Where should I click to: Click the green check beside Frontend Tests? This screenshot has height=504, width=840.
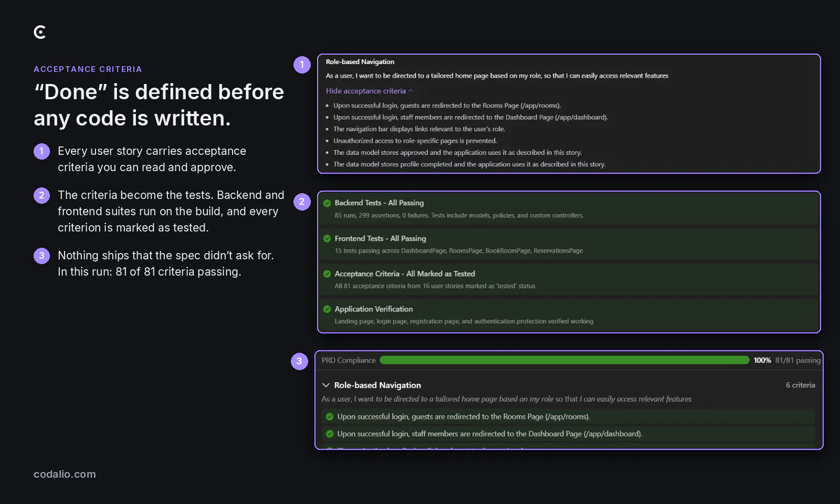pyautogui.click(x=327, y=239)
